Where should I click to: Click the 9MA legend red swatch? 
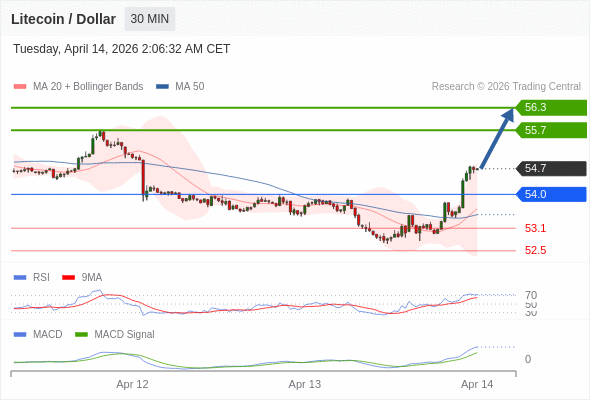(68, 278)
